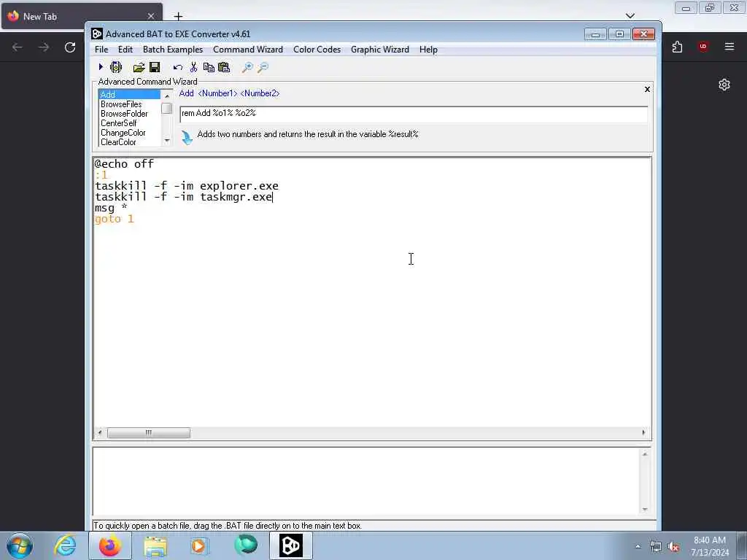Switch to Firefox in the taskbar

110,545
